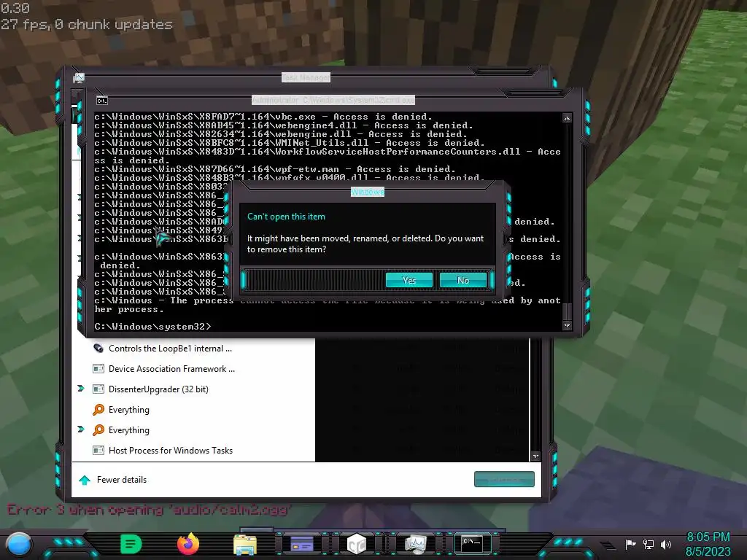This screenshot has width=747, height=560.
Task: Click the cmd scrollbar thumb
Action: pos(567,311)
